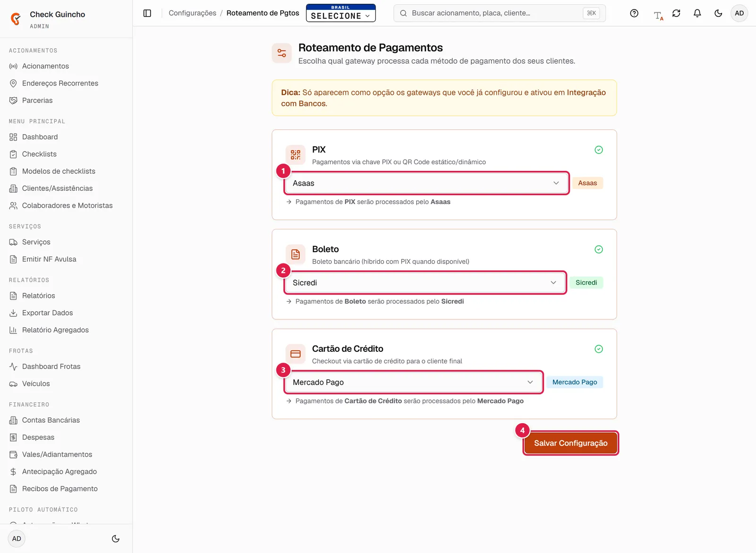Click the PIX QR code icon
Viewport: 756px width, 553px height.
point(295,154)
